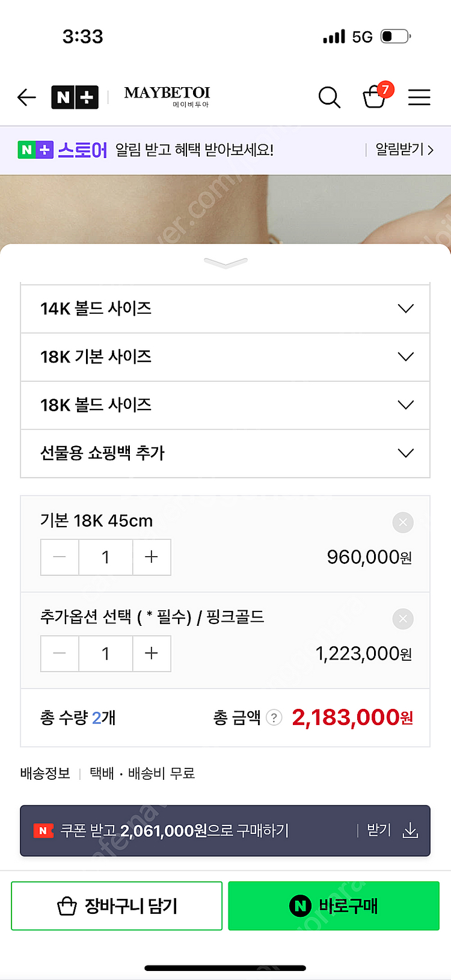Tap the quantity field of 기본 18K 45cm
This screenshot has width=451, height=980.
106,557
